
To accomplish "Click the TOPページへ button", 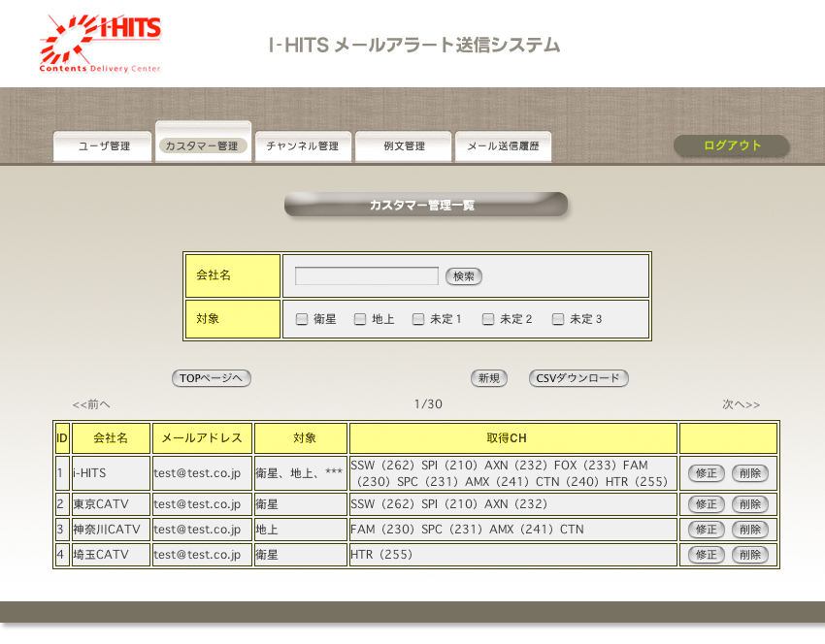I will (x=212, y=378).
